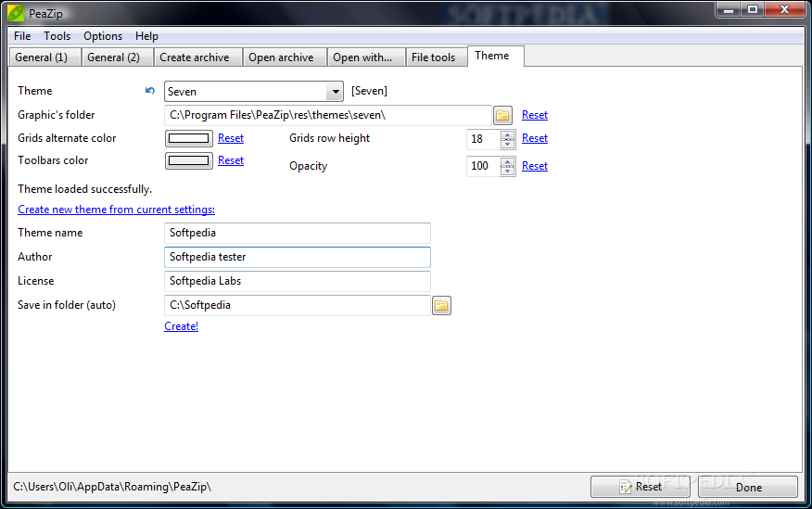Image resolution: width=812 pixels, height=509 pixels.
Task: Reset the Grids row height
Action: (535, 138)
